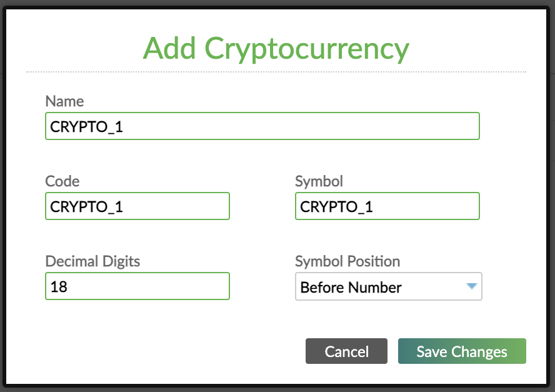Viewport: 555px width, 392px height.
Task: Select the Name input field
Action: pyautogui.click(x=262, y=126)
